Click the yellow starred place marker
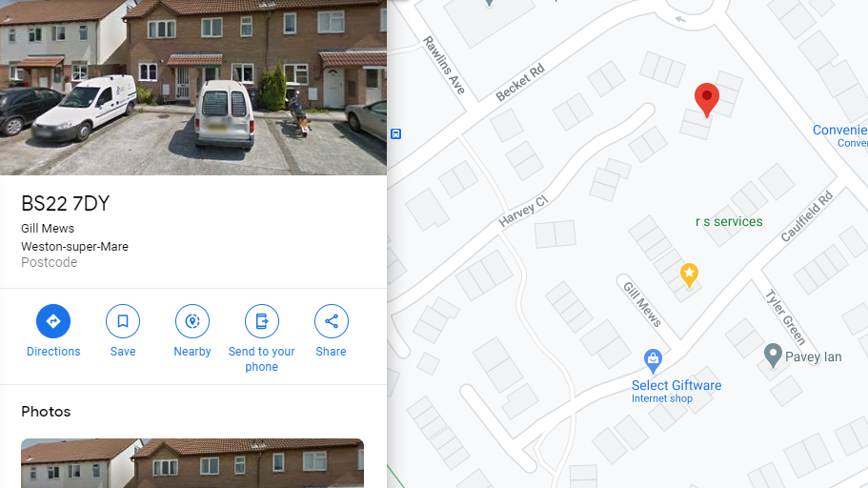Image resolution: width=868 pixels, height=488 pixels. 689,275
